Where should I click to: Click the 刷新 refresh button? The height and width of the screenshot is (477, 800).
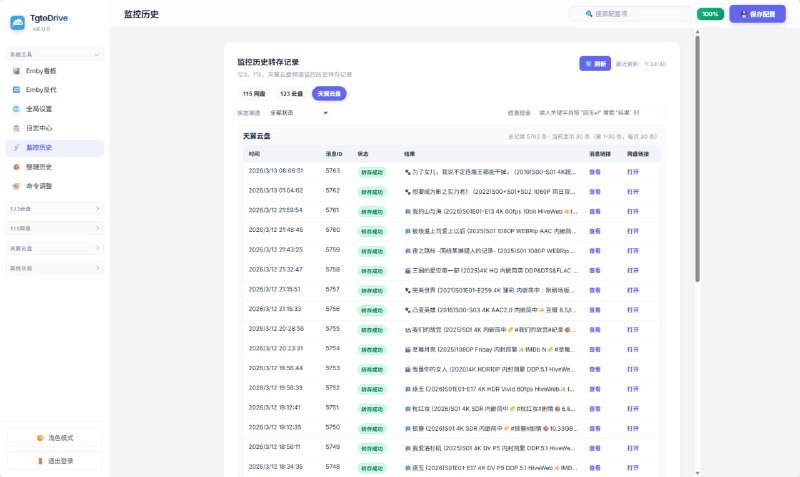[595, 64]
